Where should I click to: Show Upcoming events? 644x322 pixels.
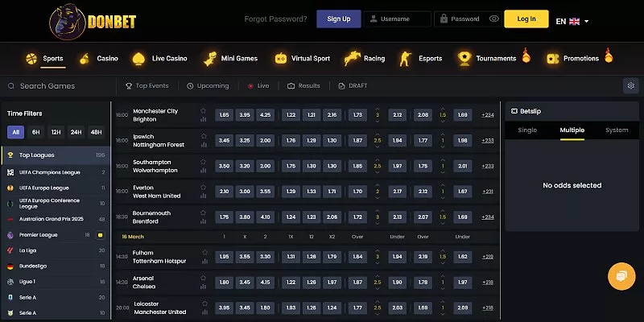click(x=208, y=86)
